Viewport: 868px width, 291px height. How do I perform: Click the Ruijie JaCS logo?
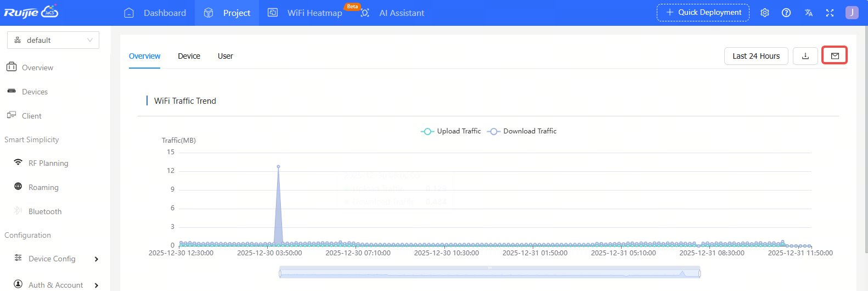point(31,12)
